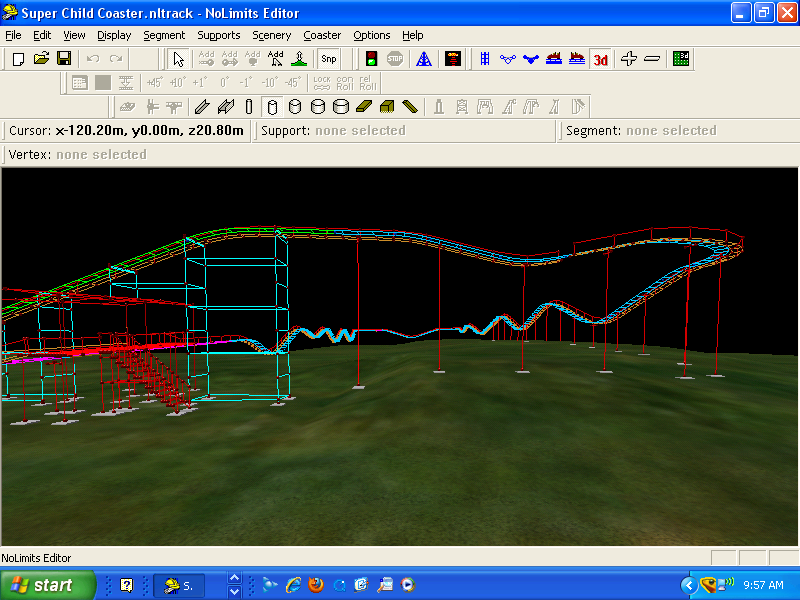Click the 9:57 AM taskbar clock
This screenshot has height=600, width=800.
point(763,585)
